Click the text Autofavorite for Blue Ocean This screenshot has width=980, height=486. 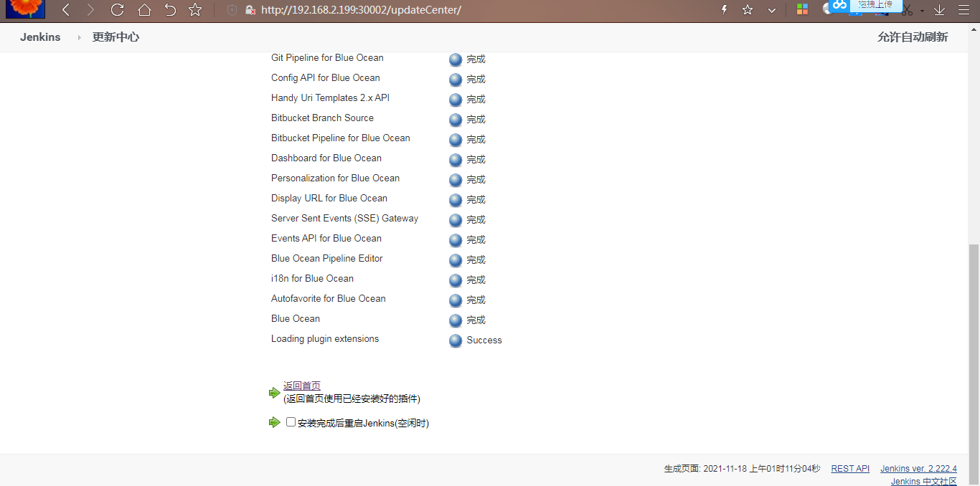pos(329,299)
